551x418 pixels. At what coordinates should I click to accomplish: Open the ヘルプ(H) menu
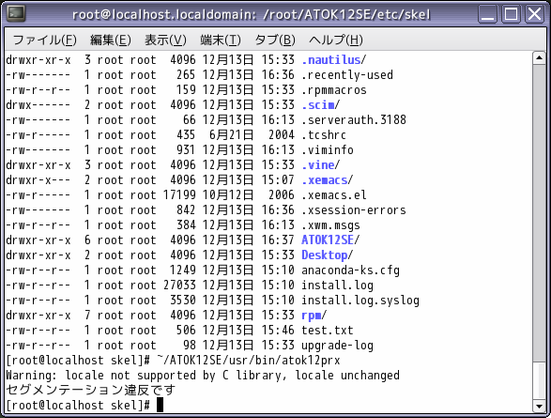(336, 40)
